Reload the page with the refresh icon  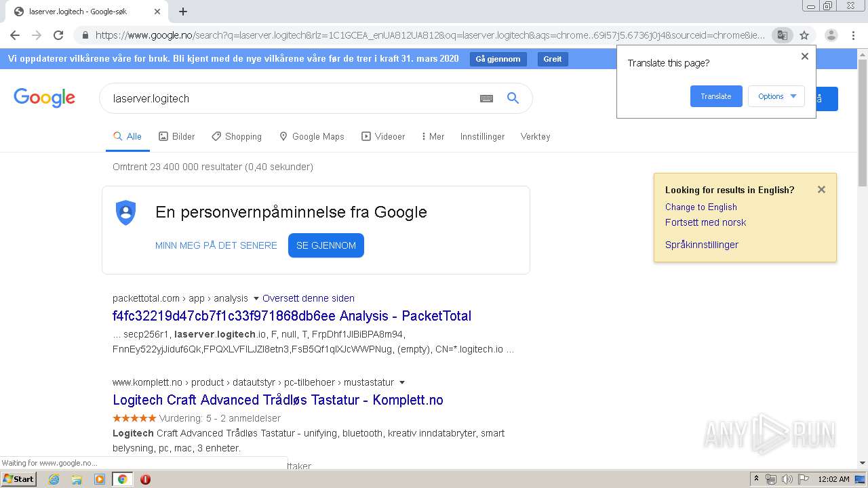(x=58, y=35)
